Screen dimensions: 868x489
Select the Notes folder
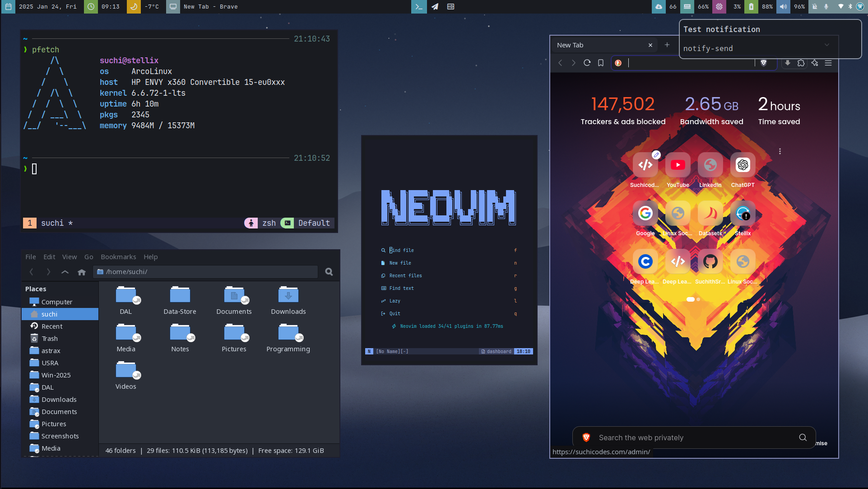pyautogui.click(x=180, y=338)
